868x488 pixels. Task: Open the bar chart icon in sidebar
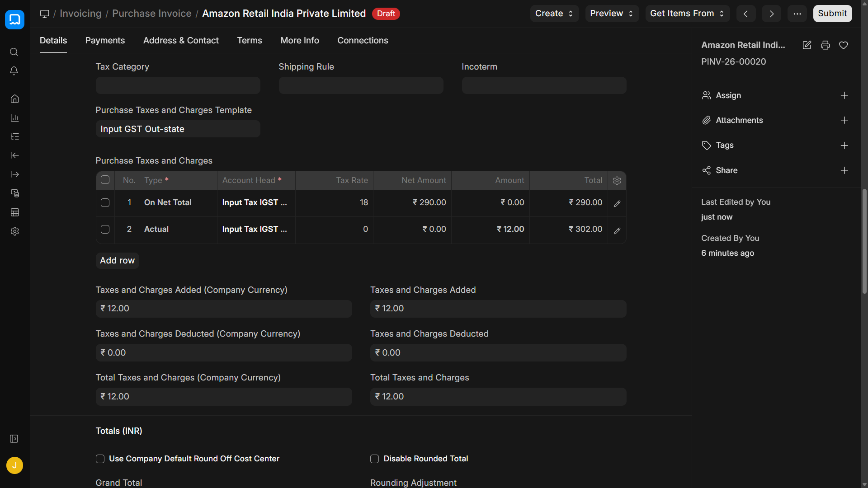pyautogui.click(x=14, y=117)
